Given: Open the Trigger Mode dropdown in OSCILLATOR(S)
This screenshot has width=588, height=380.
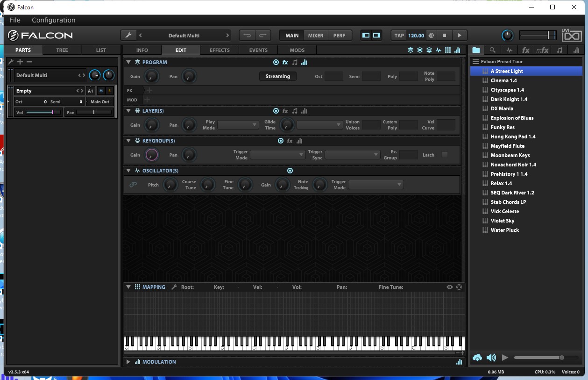Looking at the screenshot, I should [x=376, y=185].
